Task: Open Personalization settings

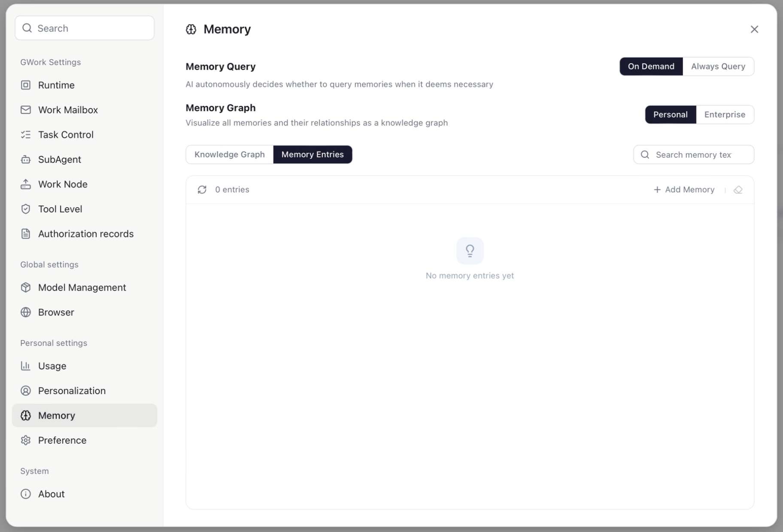Action: point(85,391)
